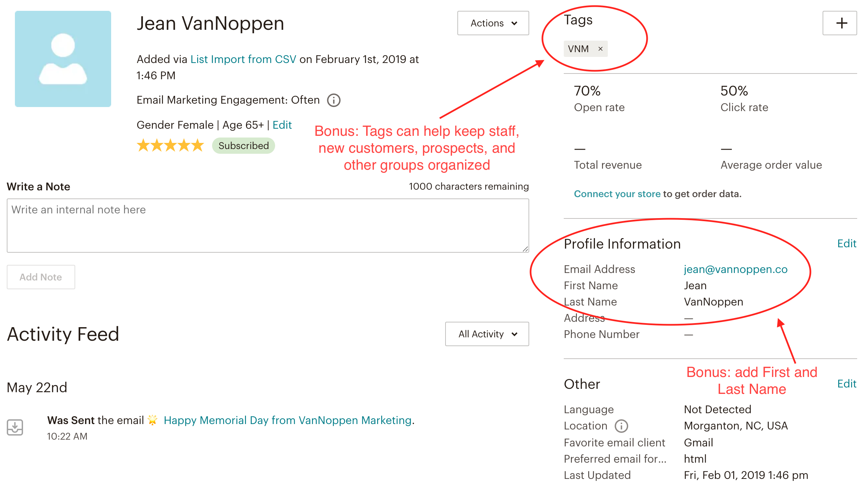
Task: Click the 1000 characters remaining counter
Action: (x=469, y=186)
